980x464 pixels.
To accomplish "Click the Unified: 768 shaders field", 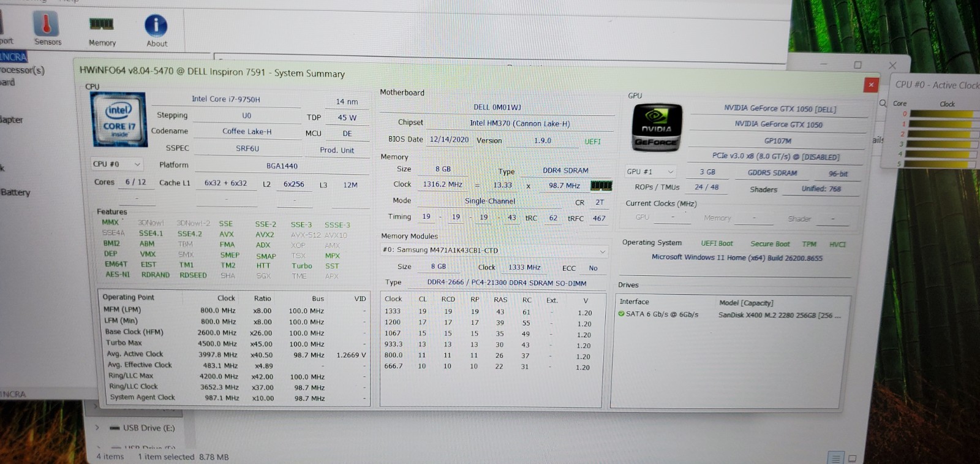I will point(821,189).
